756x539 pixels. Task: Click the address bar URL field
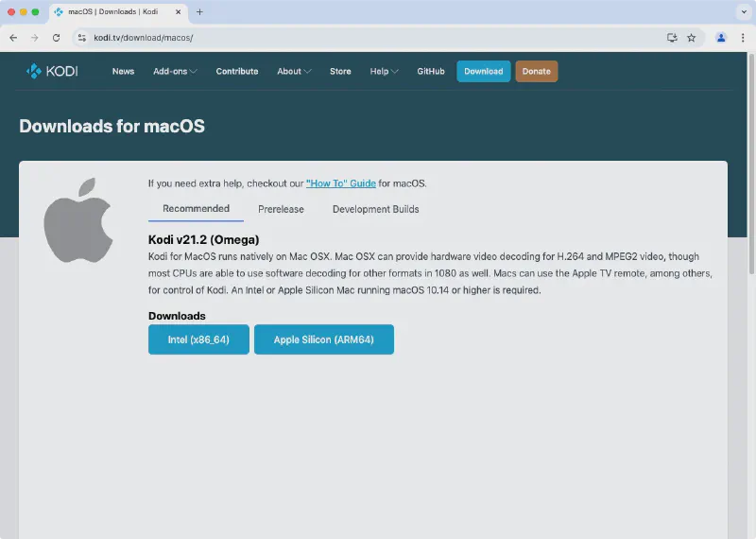click(359, 38)
